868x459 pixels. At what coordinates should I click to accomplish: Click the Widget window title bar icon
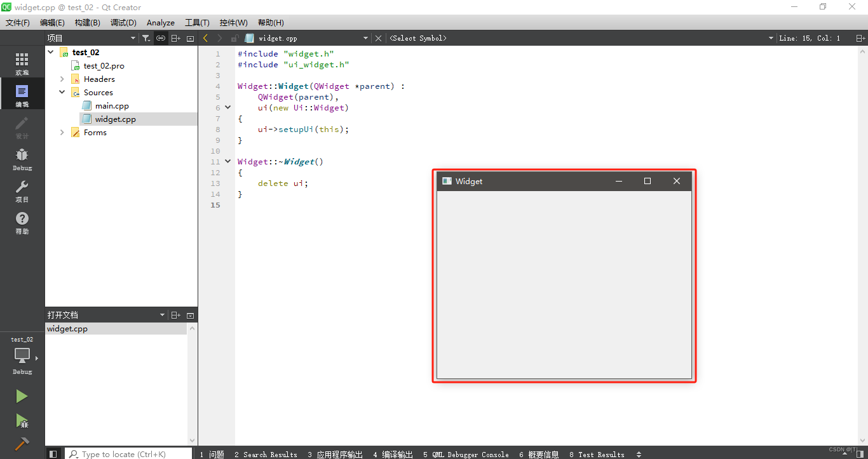point(447,181)
